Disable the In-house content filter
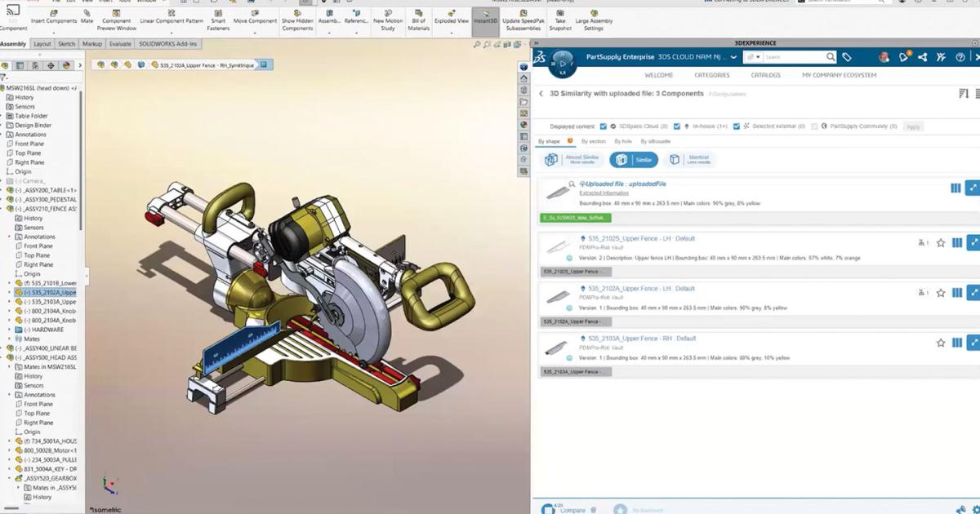The image size is (980, 514). point(676,126)
